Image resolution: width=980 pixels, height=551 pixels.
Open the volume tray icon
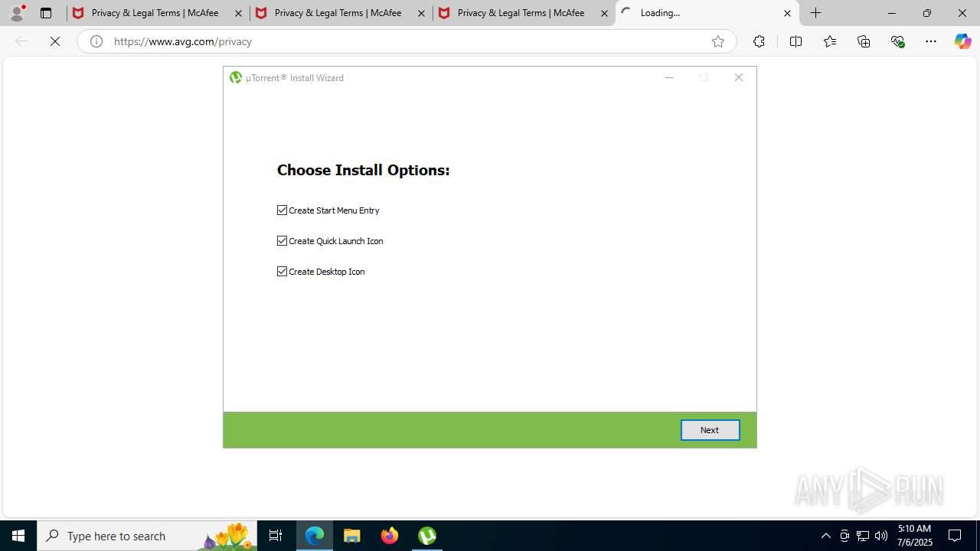pos(881,536)
